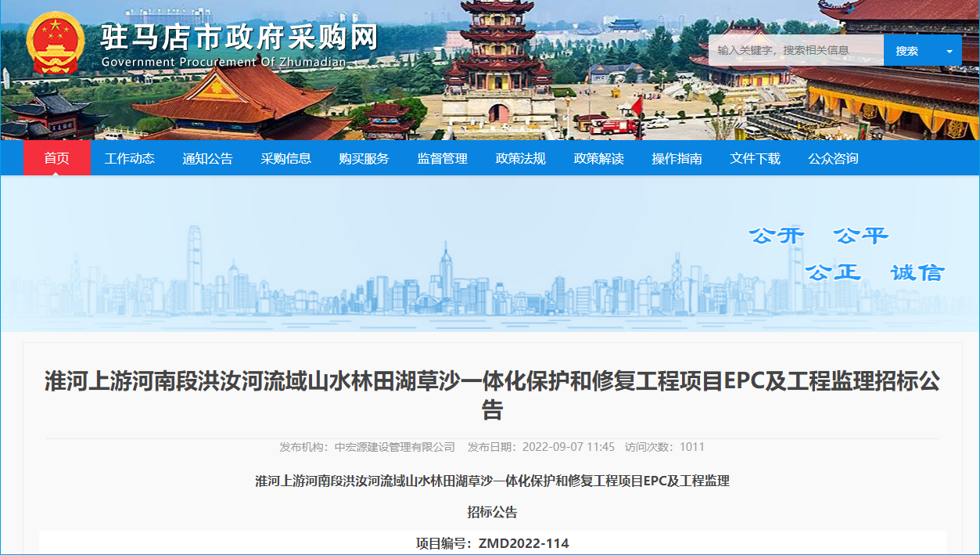Select the 通知公告 navigation item

coord(208,158)
